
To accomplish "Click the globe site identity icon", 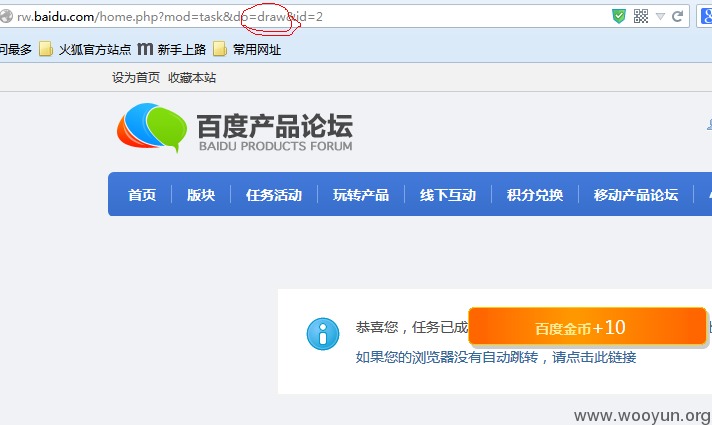I will 6,17.
